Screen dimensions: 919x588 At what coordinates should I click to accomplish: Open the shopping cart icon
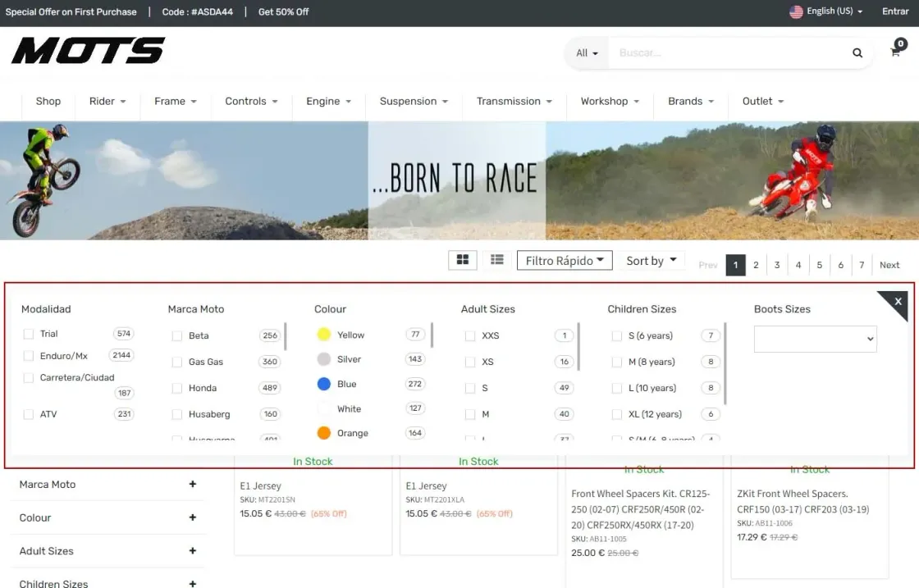895,52
